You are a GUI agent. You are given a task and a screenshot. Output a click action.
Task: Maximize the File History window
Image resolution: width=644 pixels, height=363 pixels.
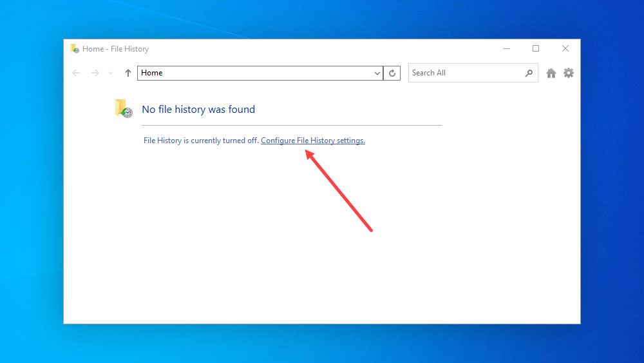click(x=536, y=48)
